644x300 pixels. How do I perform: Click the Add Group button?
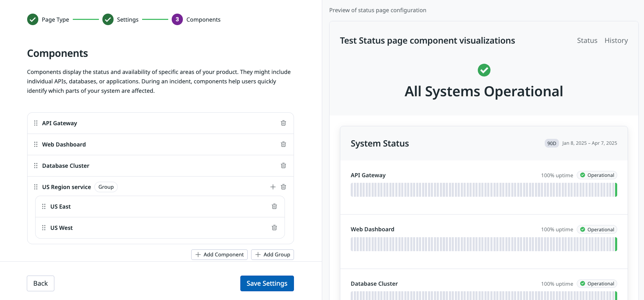pyautogui.click(x=272, y=255)
